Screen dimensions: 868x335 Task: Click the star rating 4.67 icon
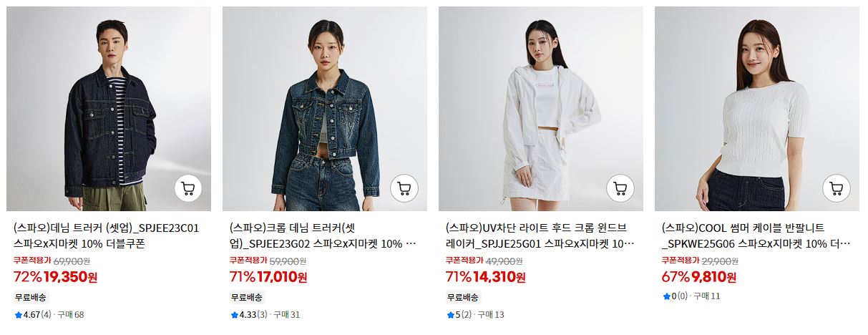[19, 315]
